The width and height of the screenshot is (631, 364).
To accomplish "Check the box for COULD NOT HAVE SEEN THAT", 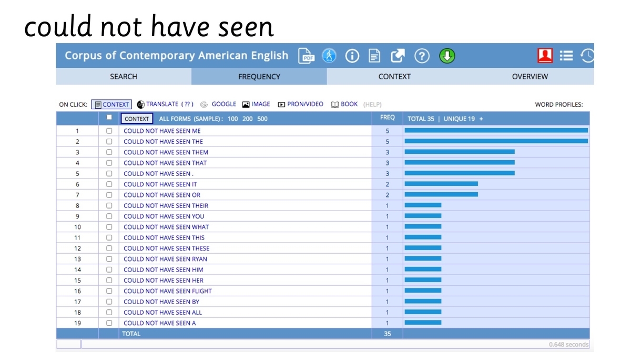I will 109,163.
